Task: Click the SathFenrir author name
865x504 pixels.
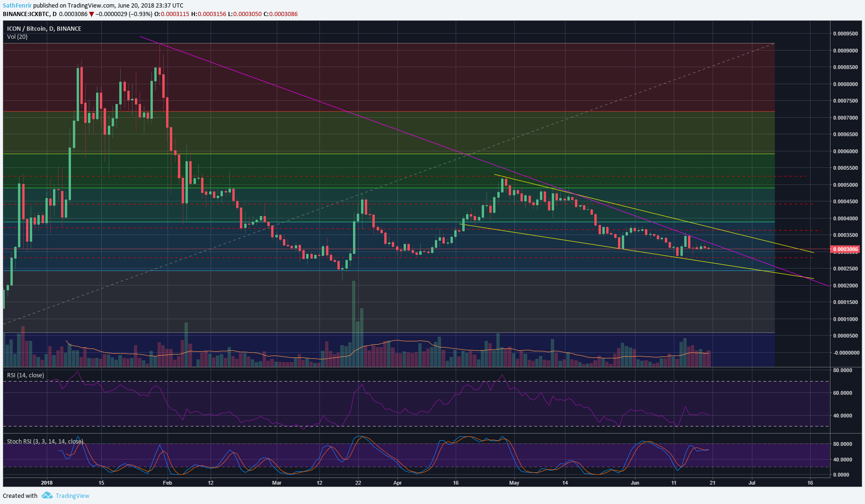Action: click(17, 6)
